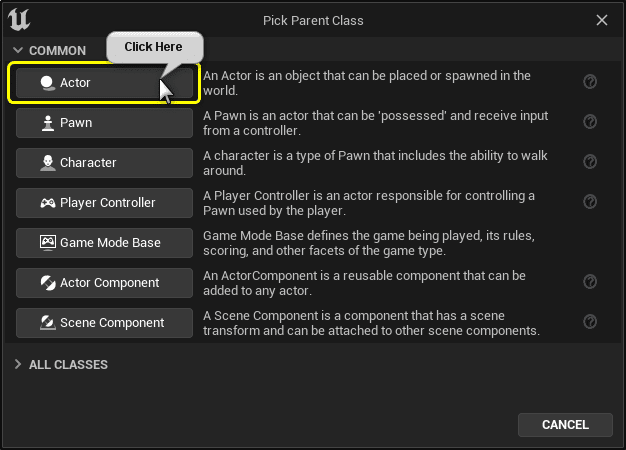626x450 pixels.
Task: Open help for the Actor class
Action: 590,82
